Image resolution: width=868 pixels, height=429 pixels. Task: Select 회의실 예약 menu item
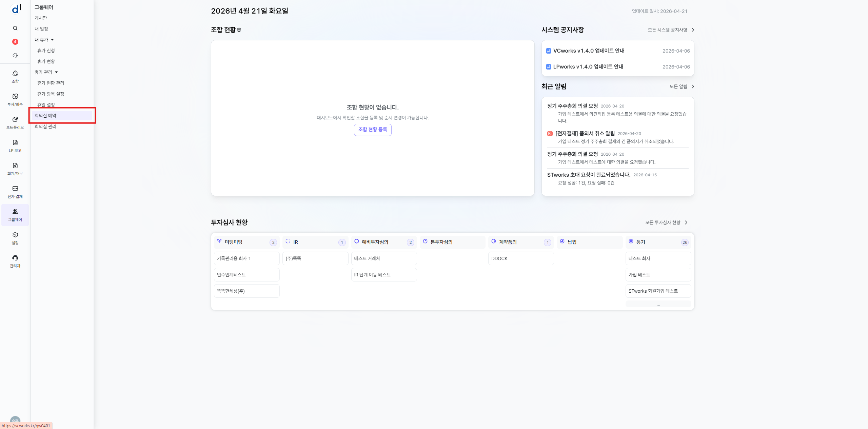[x=45, y=116]
